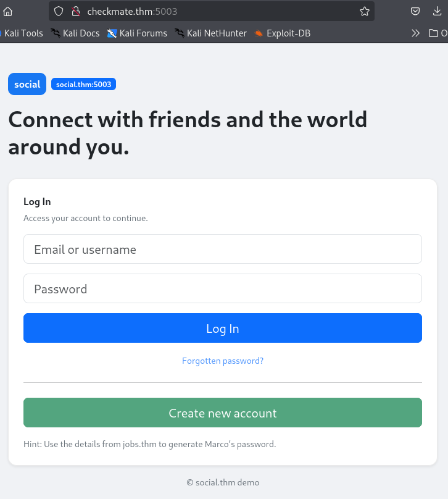This screenshot has height=499, width=448.
Task: Show more bookmarks with double chevron
Action: coord(415,33)
